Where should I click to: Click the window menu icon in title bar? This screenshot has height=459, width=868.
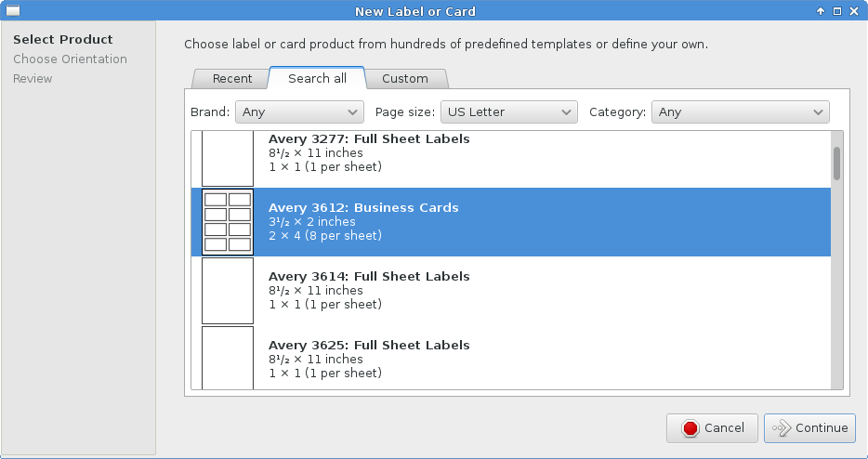click(12, 10)
